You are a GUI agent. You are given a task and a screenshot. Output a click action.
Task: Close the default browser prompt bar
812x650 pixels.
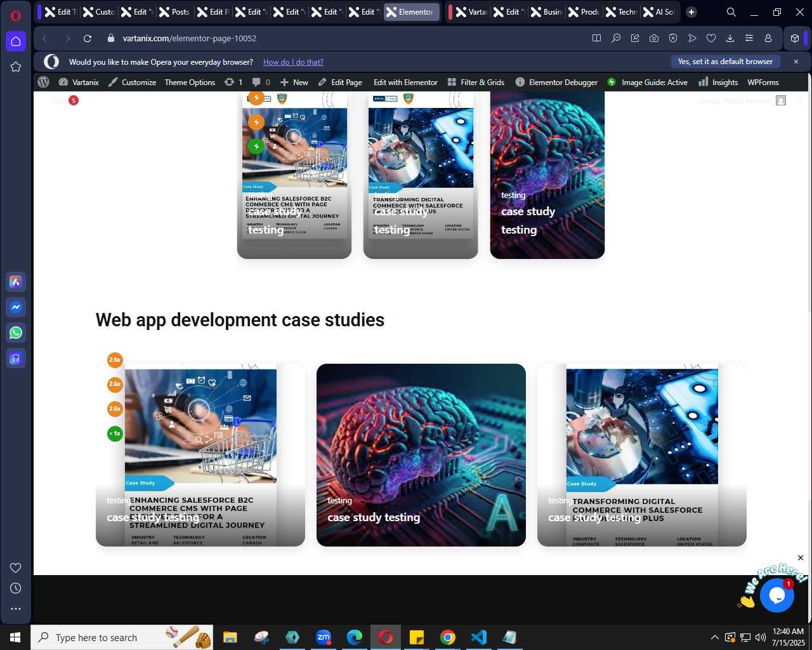796,62
